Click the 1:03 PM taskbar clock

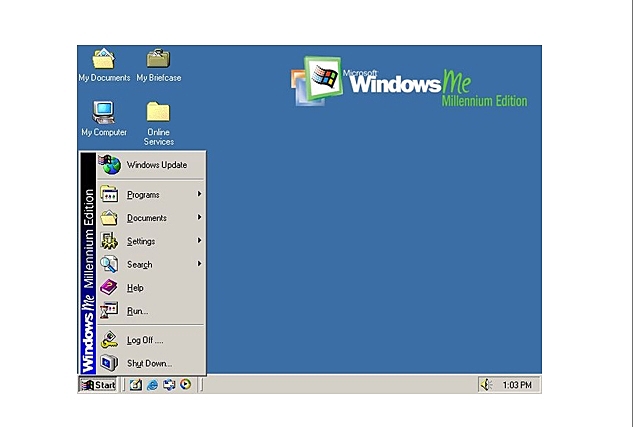pos(517,385)
